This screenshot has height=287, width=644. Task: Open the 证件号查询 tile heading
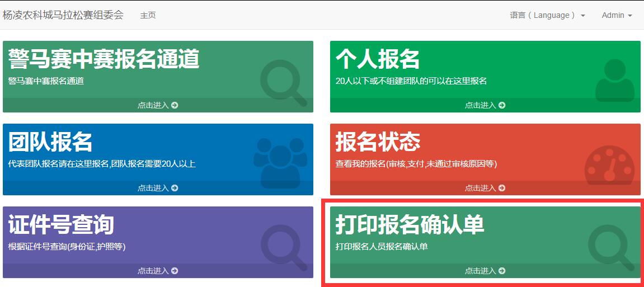point(61,224)
